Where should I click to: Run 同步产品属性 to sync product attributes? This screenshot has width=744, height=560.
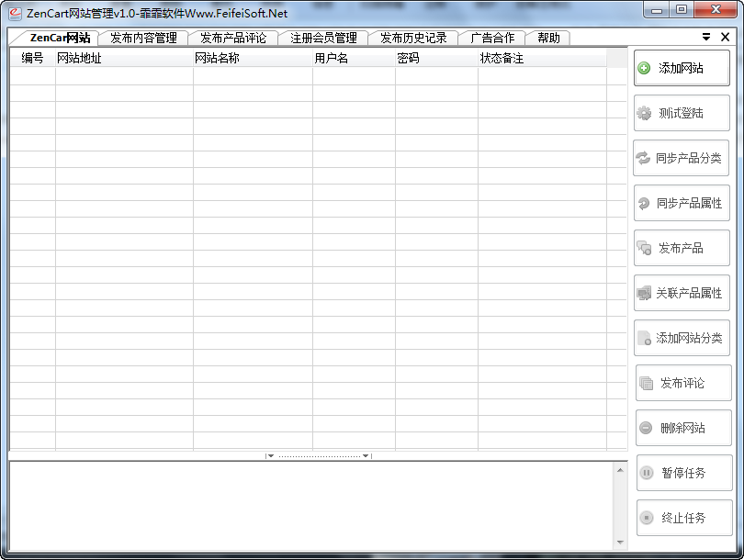pos(644,203)
